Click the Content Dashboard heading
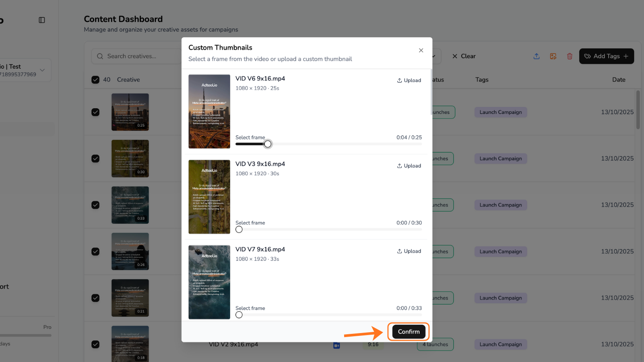644x362 pixels. (123, 19)
